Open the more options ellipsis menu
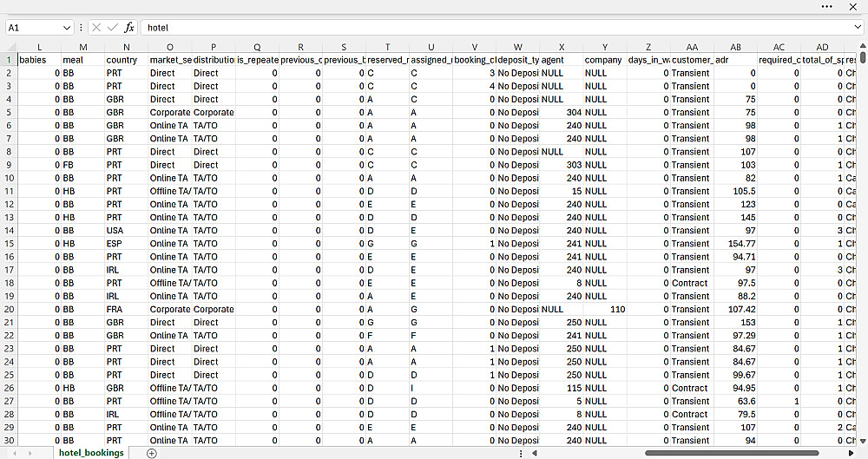Viewport: 868px width, 459px height. coord(826,7)
